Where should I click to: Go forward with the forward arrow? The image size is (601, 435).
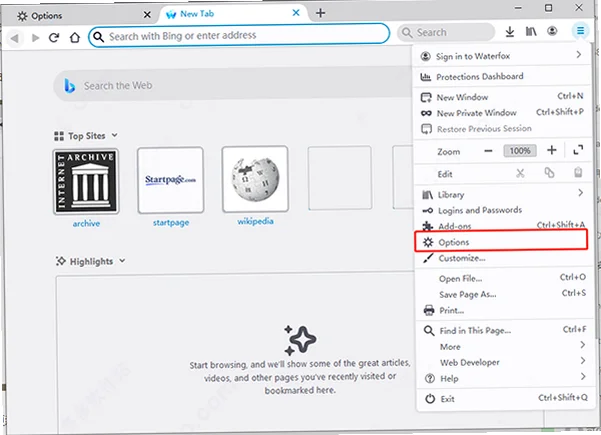click(x=36, y=38)
